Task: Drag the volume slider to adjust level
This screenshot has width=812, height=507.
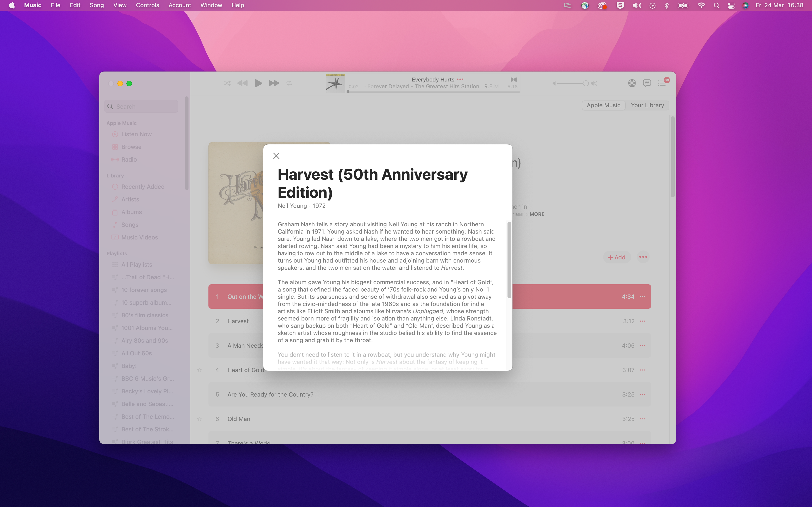Action: (584, 83)
